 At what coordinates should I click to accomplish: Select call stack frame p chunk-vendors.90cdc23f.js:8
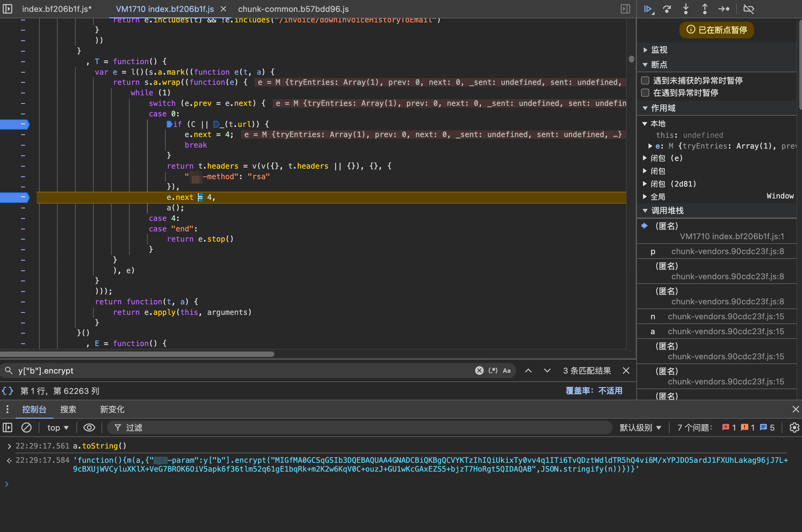tap(716, 251)
